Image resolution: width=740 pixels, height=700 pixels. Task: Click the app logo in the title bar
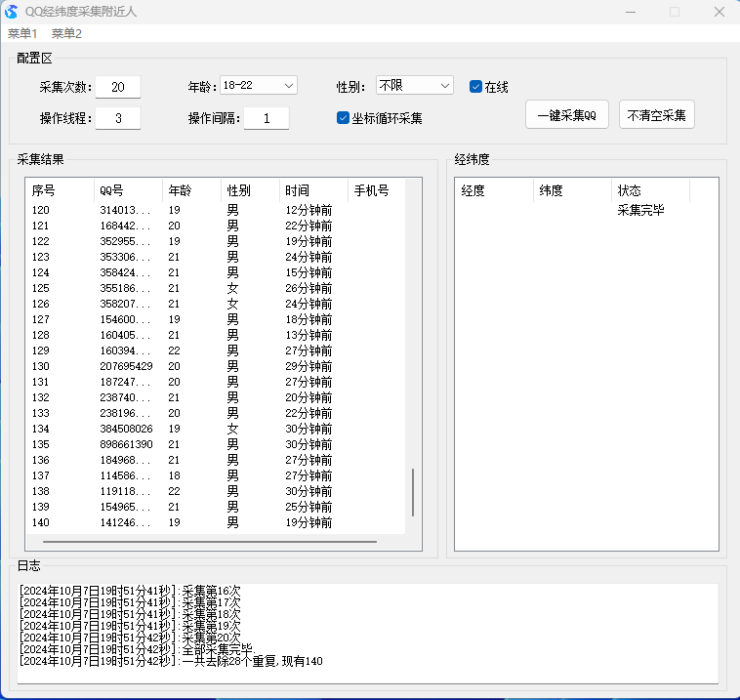pos(12,12)
